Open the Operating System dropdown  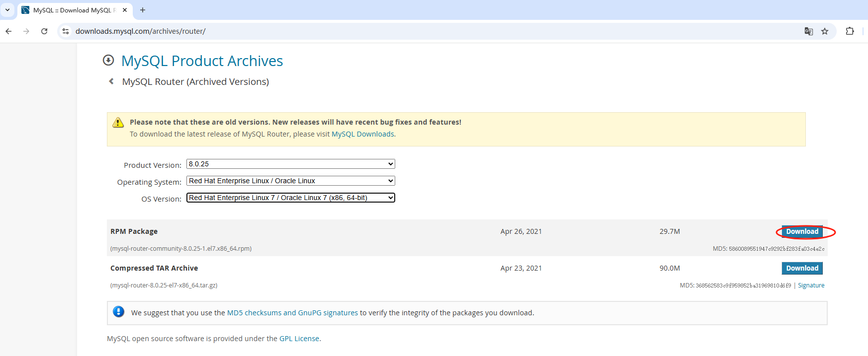tap(291, 181)
